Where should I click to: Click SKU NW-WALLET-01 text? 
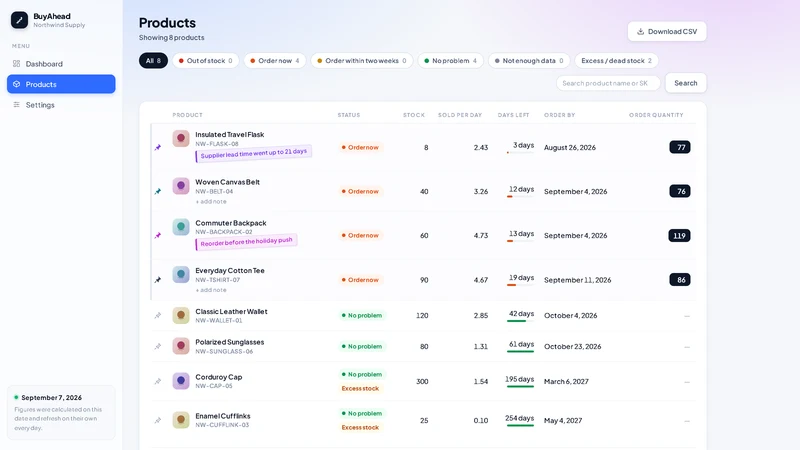point(218,321)
